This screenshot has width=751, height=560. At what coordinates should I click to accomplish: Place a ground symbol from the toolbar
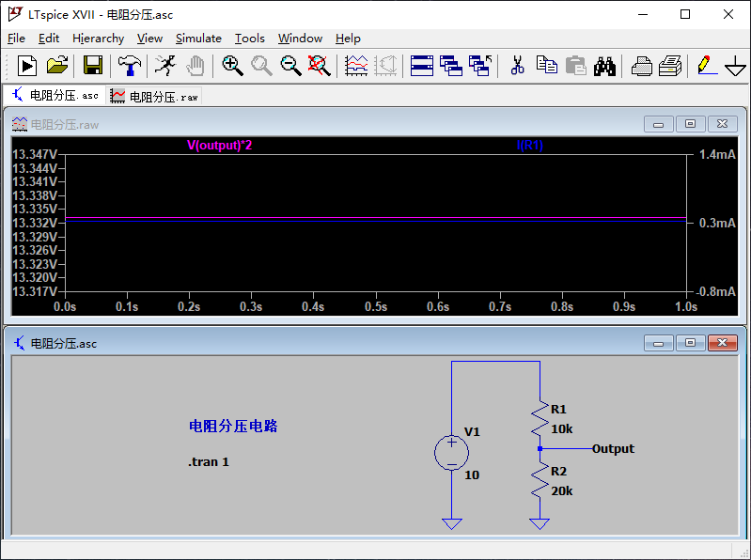click(x=735, y=66)
